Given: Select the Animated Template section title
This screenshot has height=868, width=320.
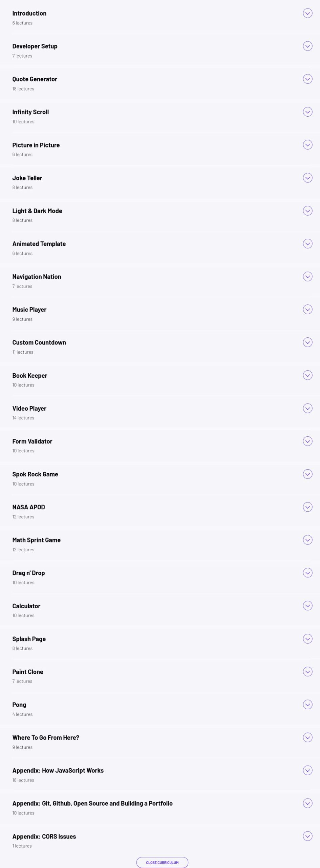Looking at the screenshot, I should (39, 244).
